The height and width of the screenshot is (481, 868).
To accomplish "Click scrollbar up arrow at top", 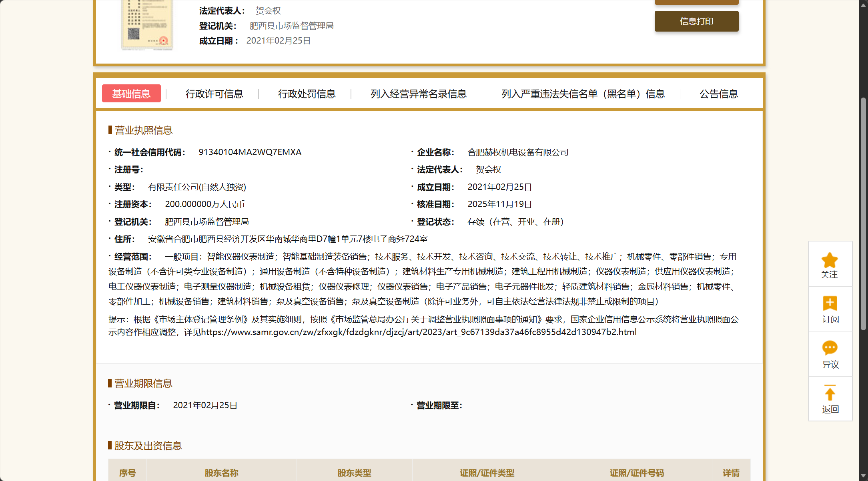I will coord(863,5).
